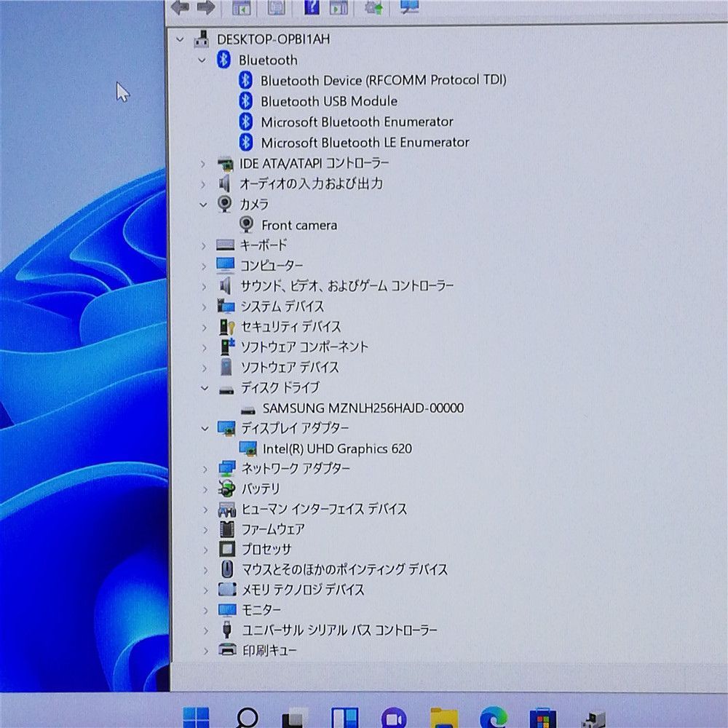Open Task View from the taskbar

pos(296,718)
